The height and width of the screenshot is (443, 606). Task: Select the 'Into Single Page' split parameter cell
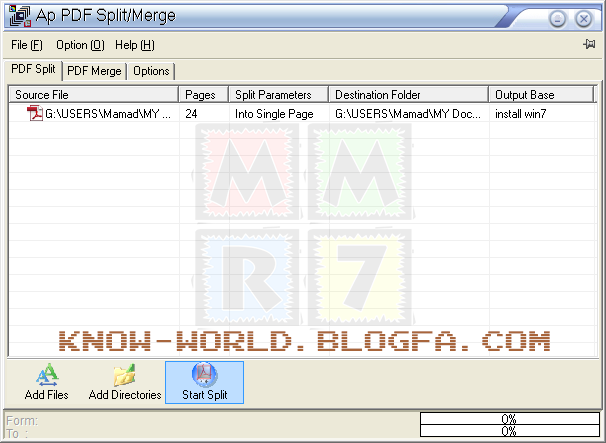point(274,114)
